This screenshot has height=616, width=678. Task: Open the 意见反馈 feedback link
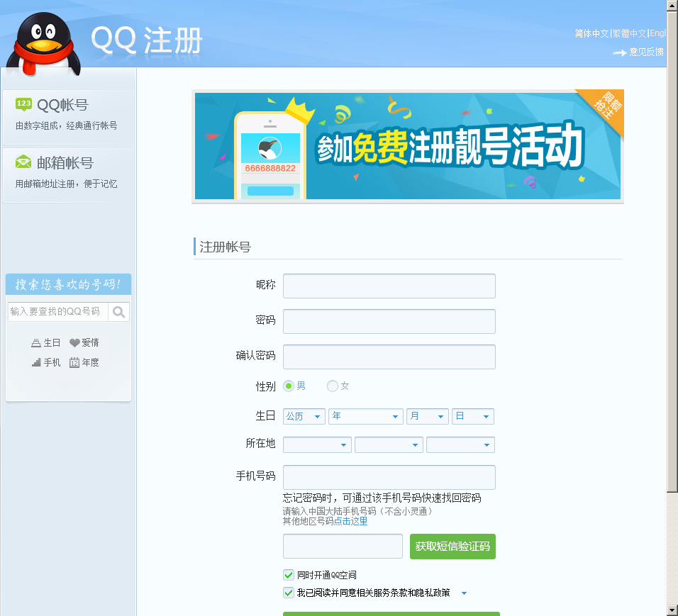point(646,52)
